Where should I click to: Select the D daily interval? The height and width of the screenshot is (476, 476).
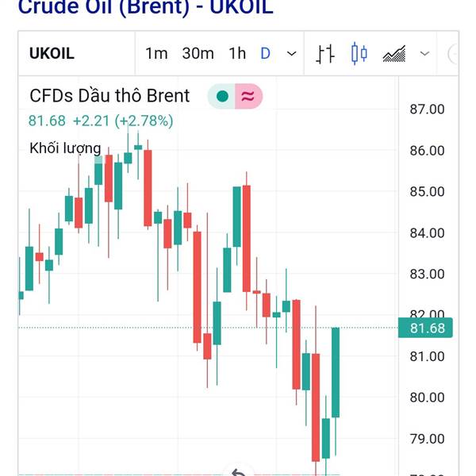click(265, 53)
